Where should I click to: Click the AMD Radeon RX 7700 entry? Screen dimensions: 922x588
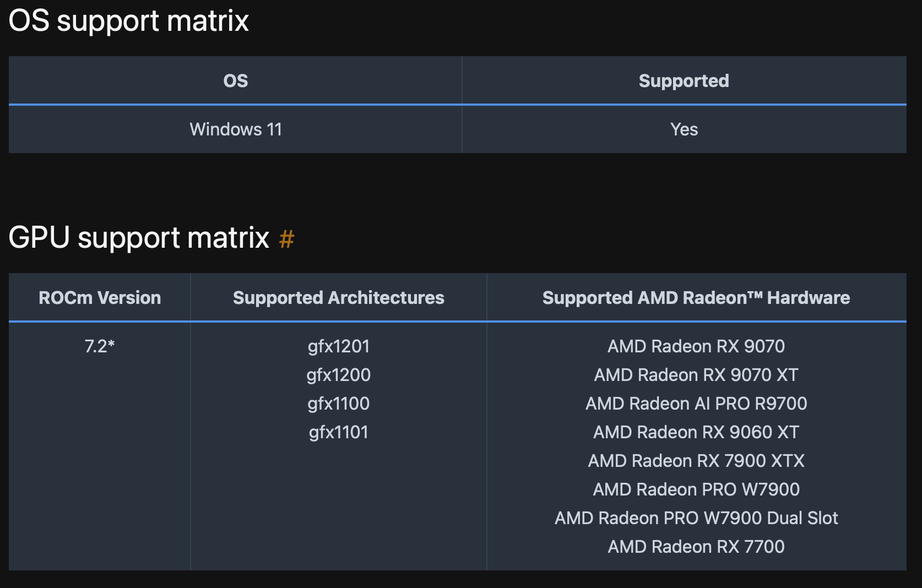click(696, 547)
